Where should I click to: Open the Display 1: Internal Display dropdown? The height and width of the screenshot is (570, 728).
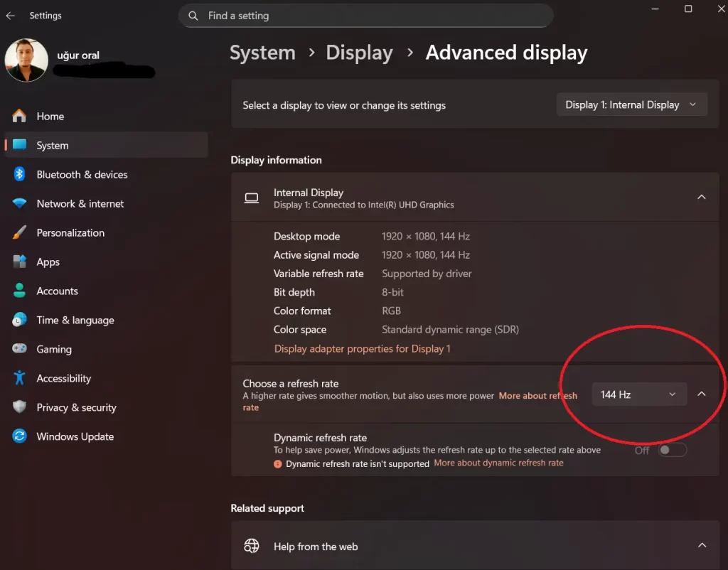click(631, 104)
